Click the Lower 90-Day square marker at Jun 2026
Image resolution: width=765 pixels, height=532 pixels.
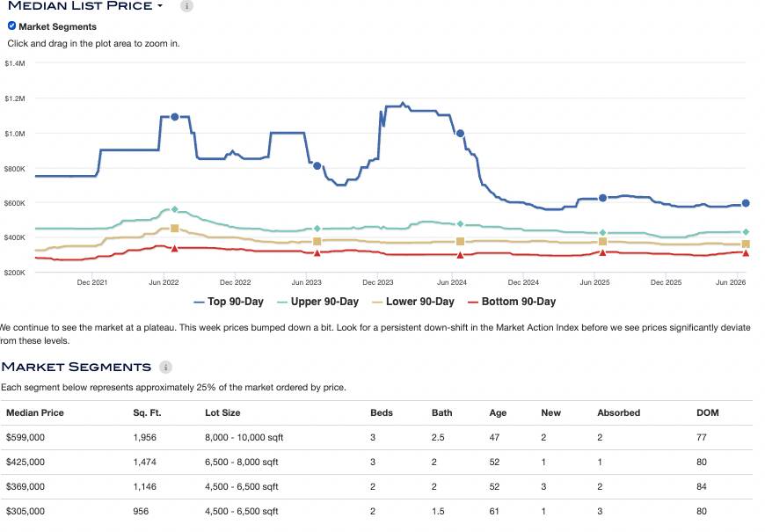pos(746,244)
